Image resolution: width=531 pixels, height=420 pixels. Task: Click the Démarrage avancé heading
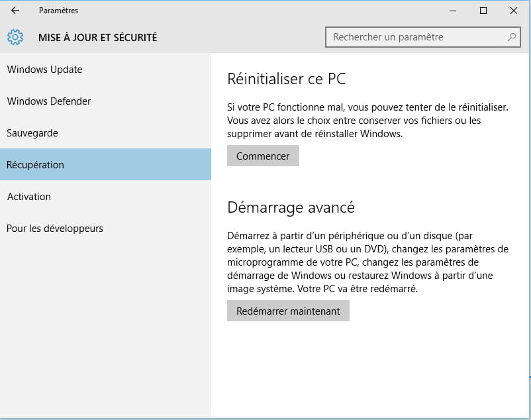291,207
